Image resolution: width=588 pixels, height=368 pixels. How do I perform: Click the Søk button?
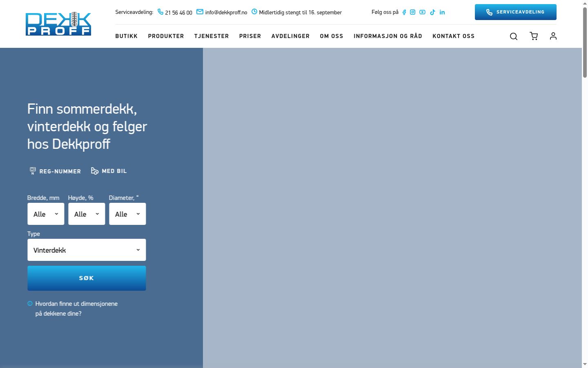pyautogui.click(x=87, y=278)
